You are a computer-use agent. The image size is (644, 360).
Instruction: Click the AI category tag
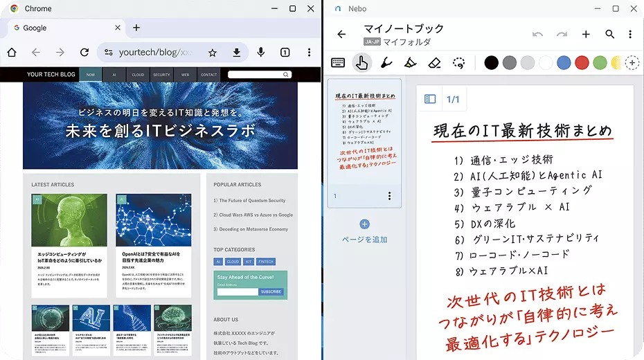[x=218, y=262]
